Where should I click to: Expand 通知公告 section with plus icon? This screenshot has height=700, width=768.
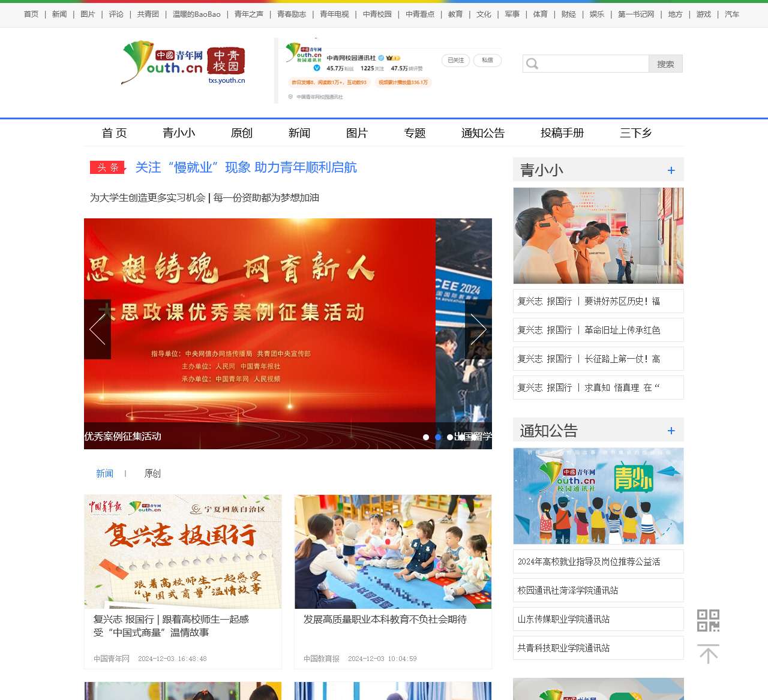pyautogui.click(x=671, y=431)
